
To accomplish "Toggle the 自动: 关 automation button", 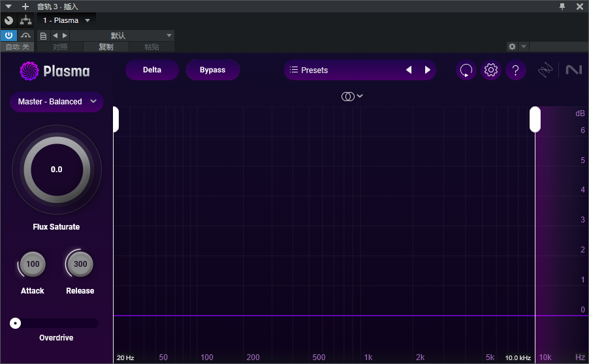I will point(17,46).
